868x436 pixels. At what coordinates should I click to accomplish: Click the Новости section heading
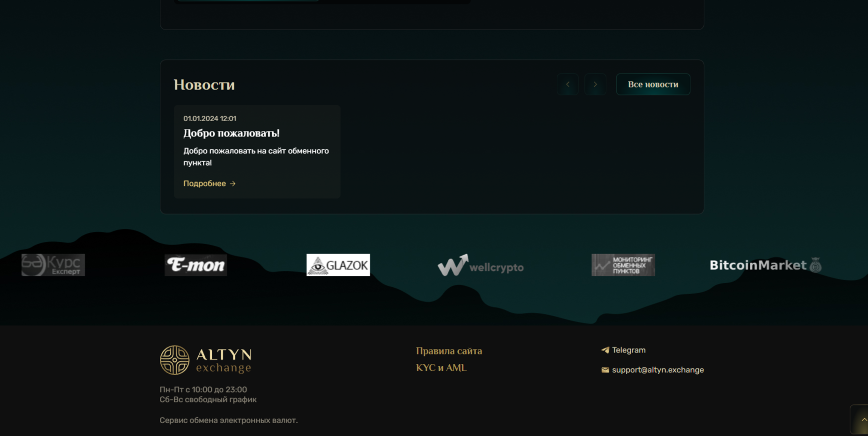(x=204, y=85)
